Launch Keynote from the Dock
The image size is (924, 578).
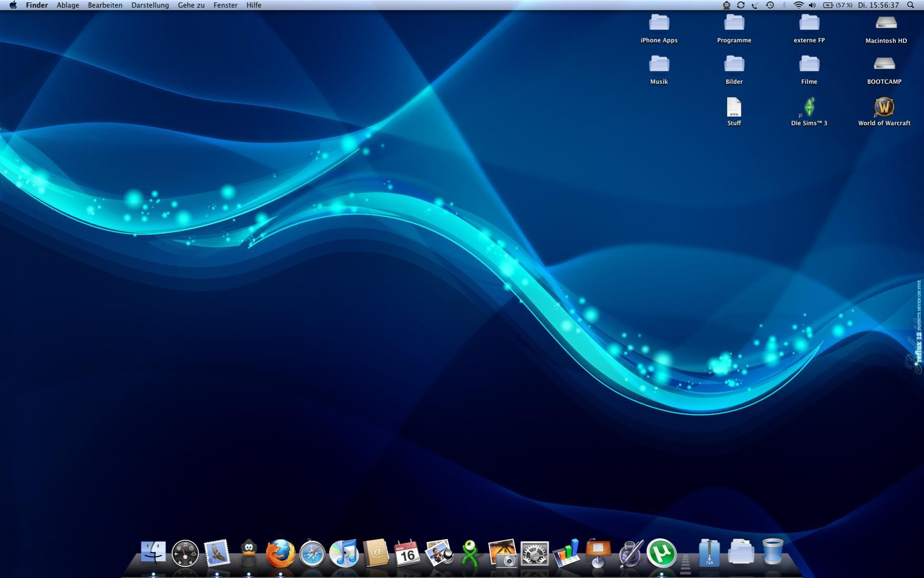[598, 553]
